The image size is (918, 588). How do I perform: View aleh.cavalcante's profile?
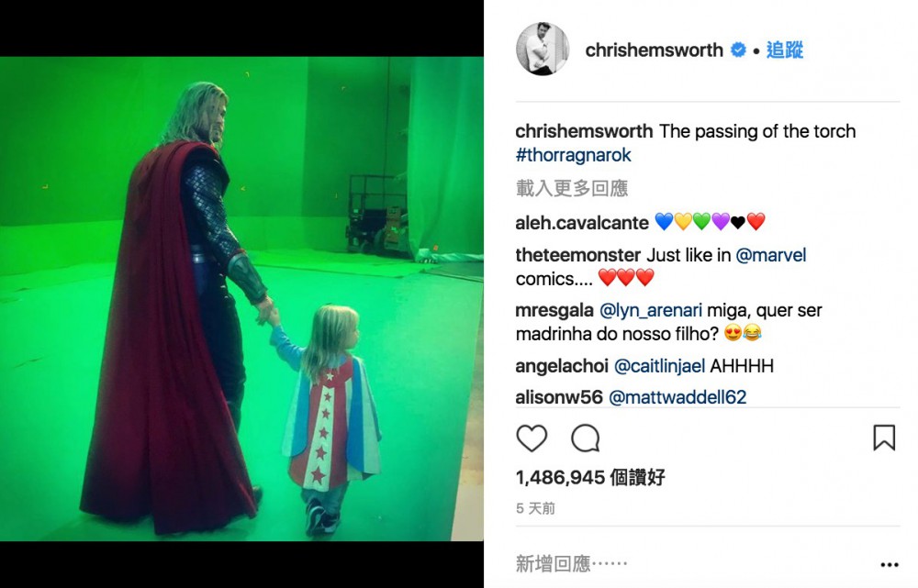click(582, 223)
